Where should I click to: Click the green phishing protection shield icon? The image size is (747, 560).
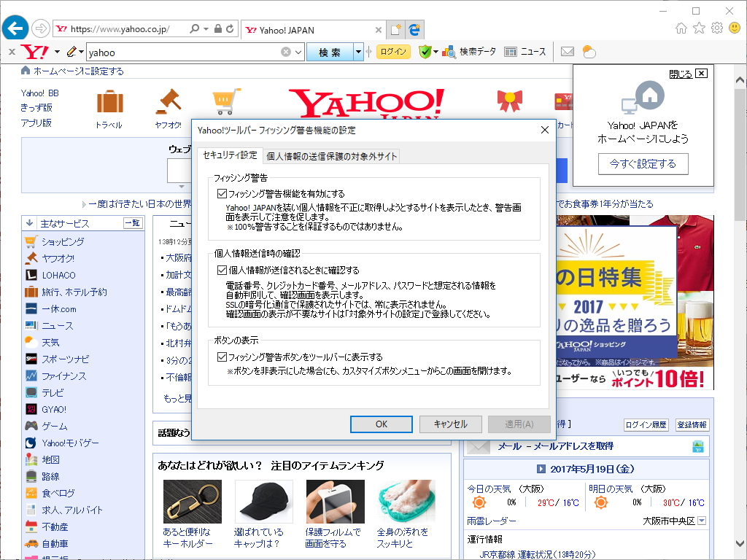point(425,52)
